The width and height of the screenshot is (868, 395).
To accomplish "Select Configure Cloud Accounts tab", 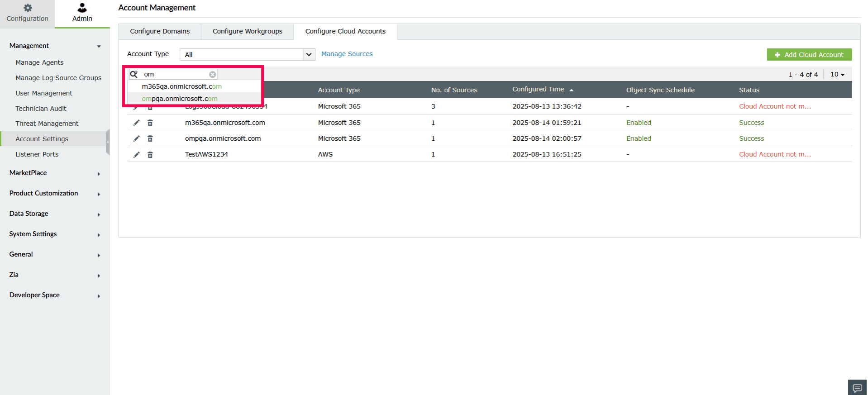I will click(345, 31).
